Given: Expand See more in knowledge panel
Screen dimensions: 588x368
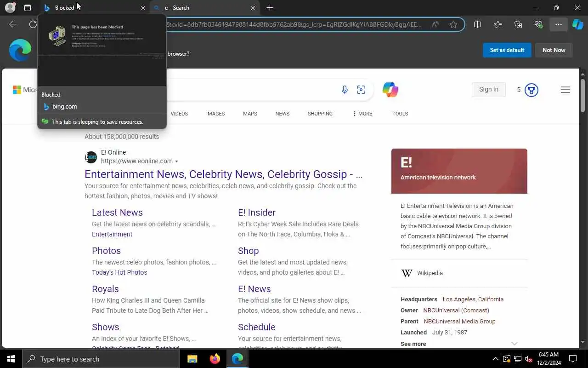Looking at the screenshot, I should coord(459,344).
